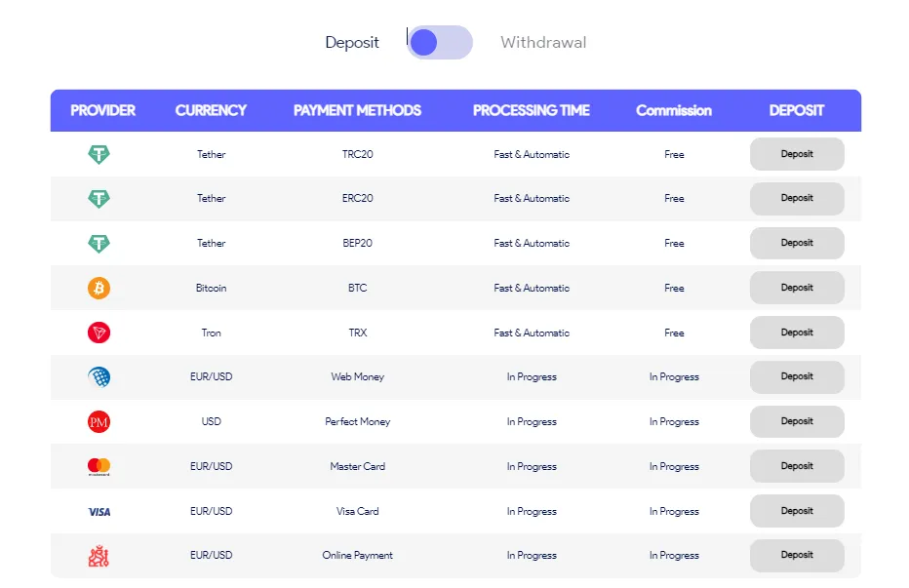The image size is (909, 588).
Task: Click the Visa provider logo
Action: 99,511
